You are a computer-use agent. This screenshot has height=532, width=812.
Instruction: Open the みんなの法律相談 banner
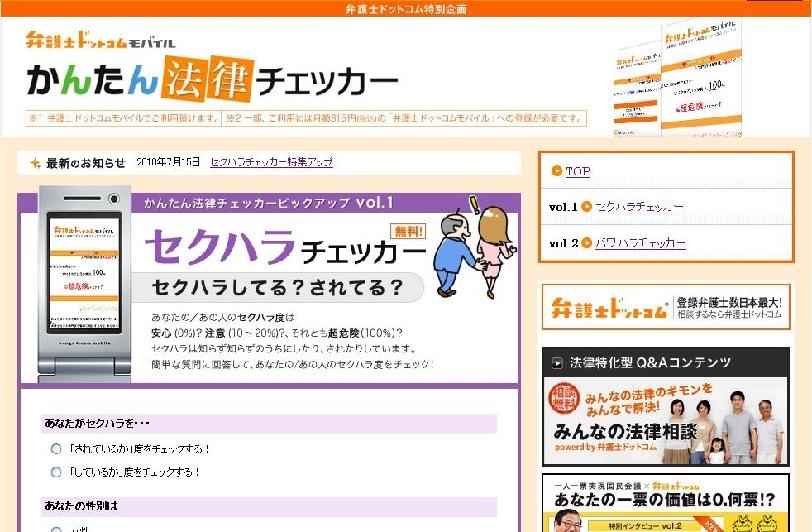click(666, 422)
